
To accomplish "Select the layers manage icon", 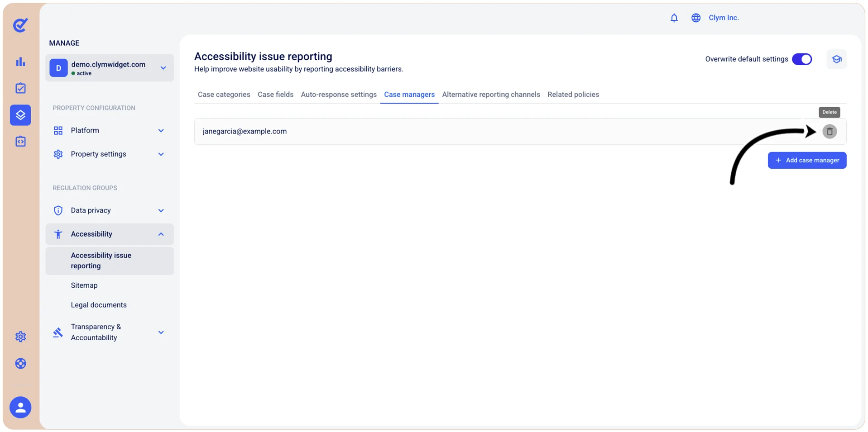I will click(x=20, y=115).
